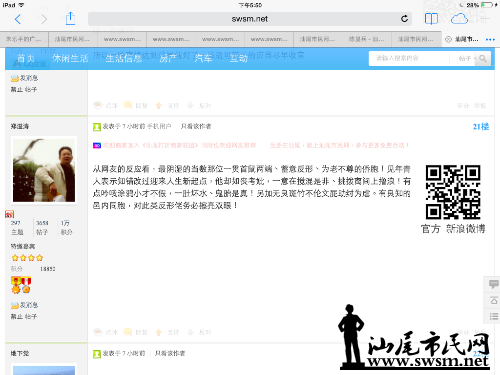Open the 21楼 author's username link
500x375 pixels.
(x=20, y=126)
